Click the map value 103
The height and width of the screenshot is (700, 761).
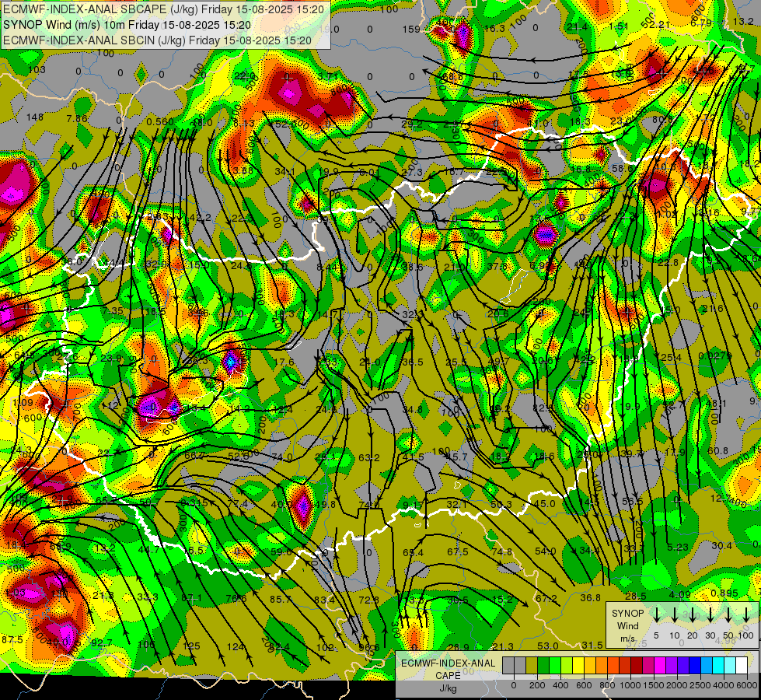[x=37, y=70]
